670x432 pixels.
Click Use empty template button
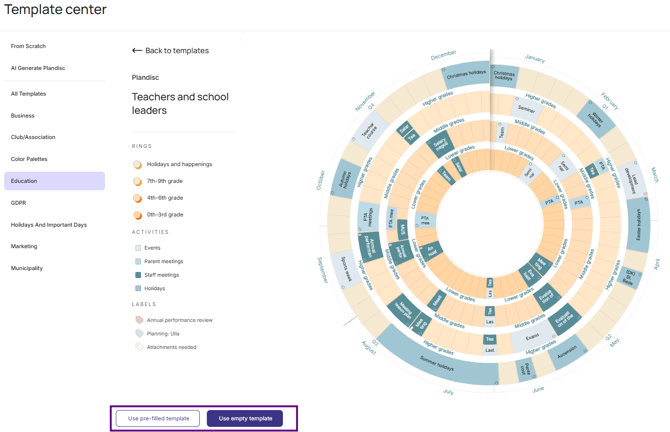(245, 419)
